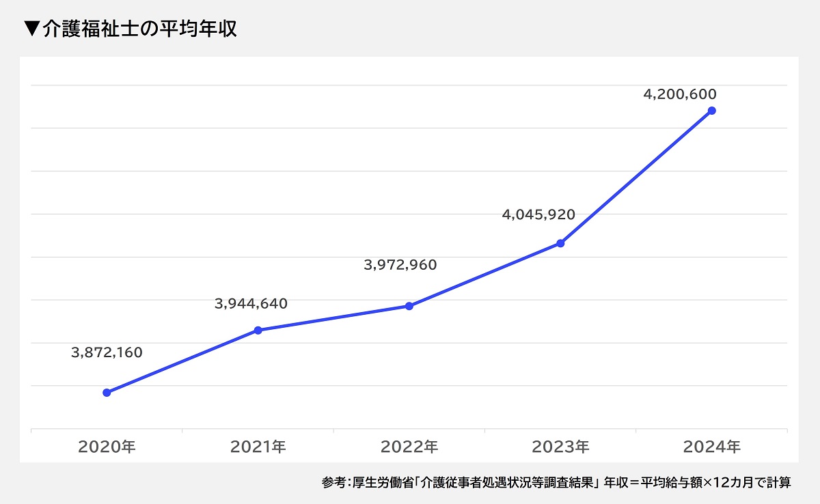Select the 2023年 axis label

tap(560, 447)
